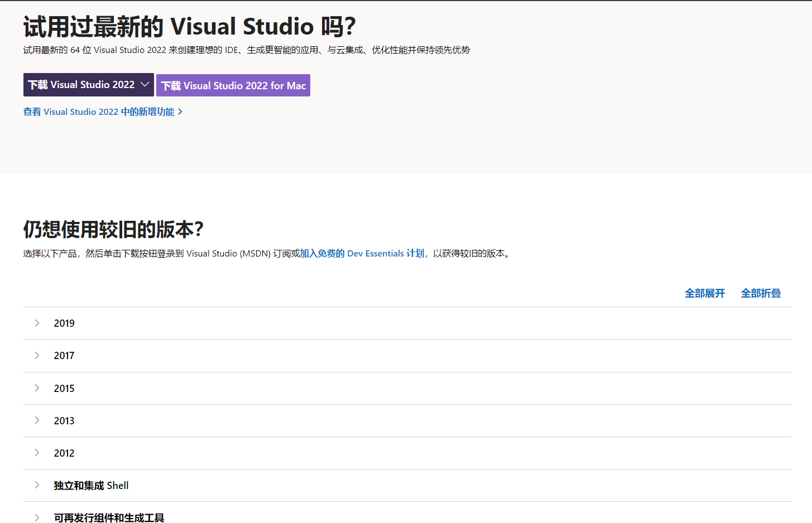Open 查看 Visual Studio 2022 中的新增功能 link
Screen dimensions: 812x523
pyautogui.click(x=103, y=112)
